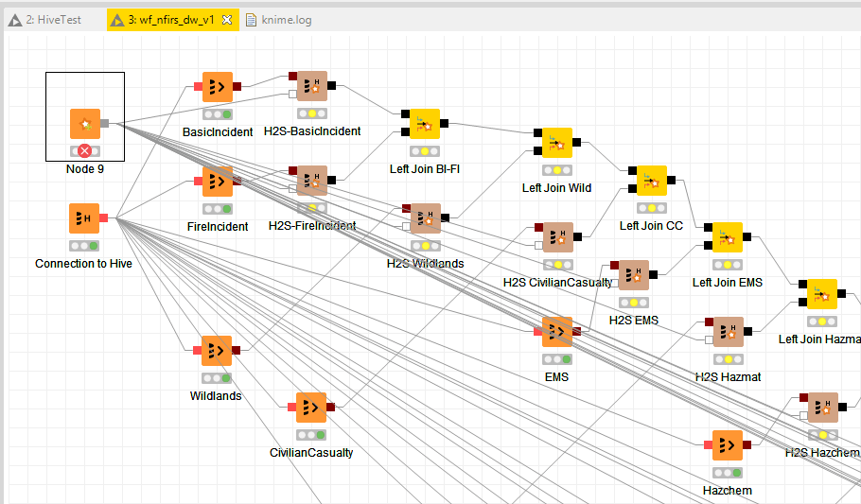Select the Left Join EMS joiner node
The width and height of the screenshot is (861, 504).
point(727,237)
